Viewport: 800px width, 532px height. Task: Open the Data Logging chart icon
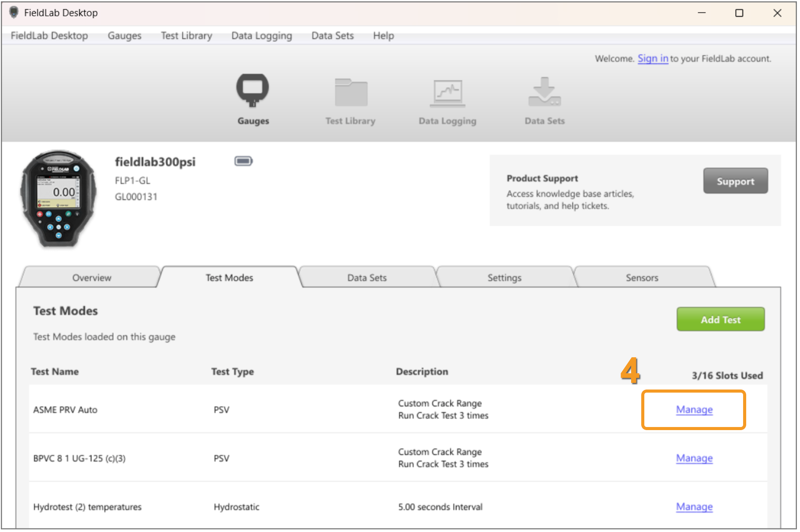point(448,93)
